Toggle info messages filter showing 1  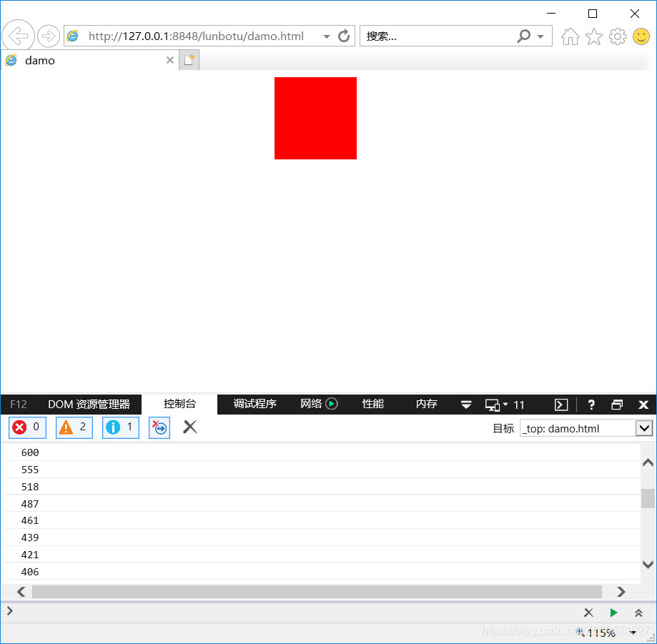pyautogui.click(x=121, y=427)
